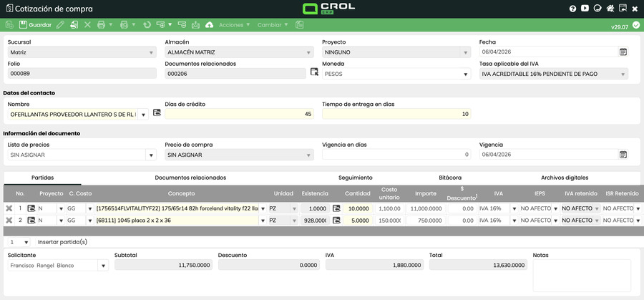Expand the Lista de precios dropdown
This screenshot has height=300, width=644.
pos(150,155)
